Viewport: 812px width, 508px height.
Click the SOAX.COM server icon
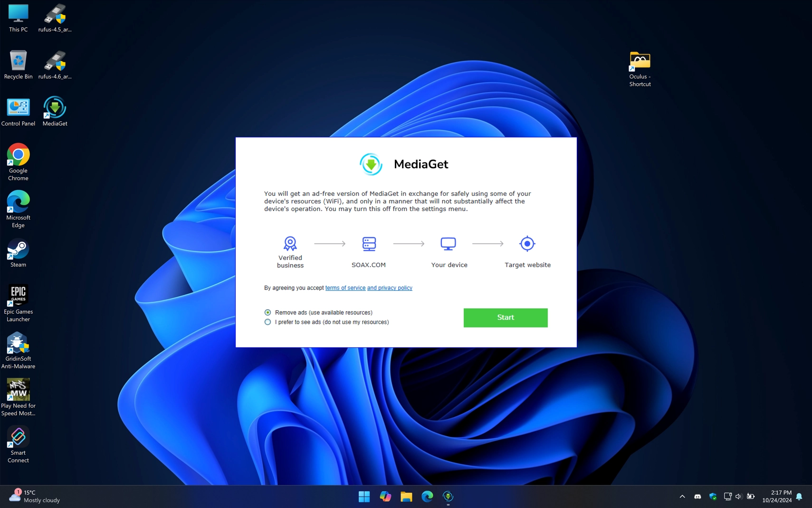point(369,243)
